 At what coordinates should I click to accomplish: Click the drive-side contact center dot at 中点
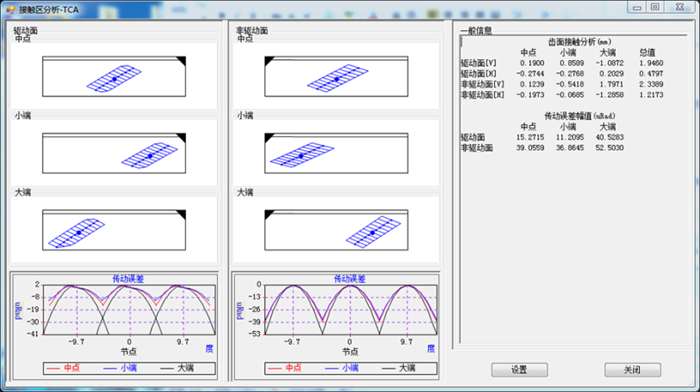(114, 79)
